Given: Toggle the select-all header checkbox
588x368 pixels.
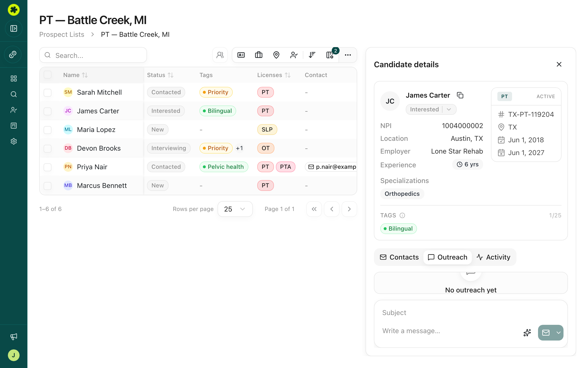Looking at the screenshot, I should tap(48, 75).
